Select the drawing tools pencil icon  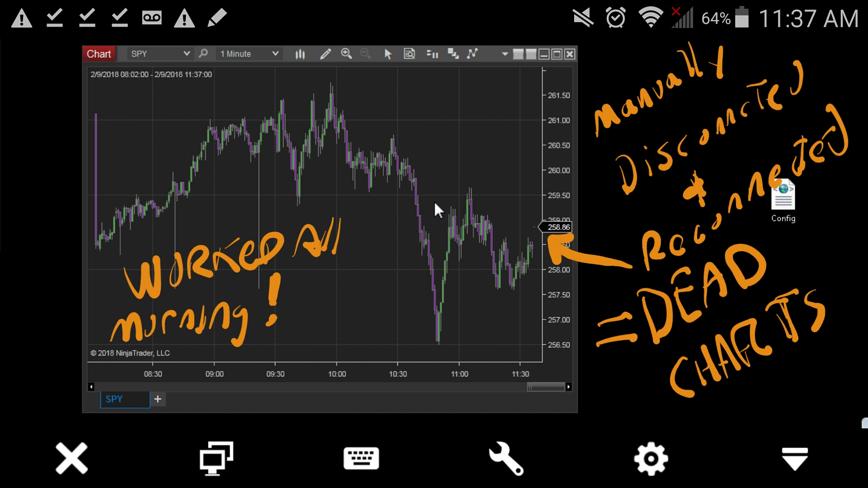pos(325,54)
